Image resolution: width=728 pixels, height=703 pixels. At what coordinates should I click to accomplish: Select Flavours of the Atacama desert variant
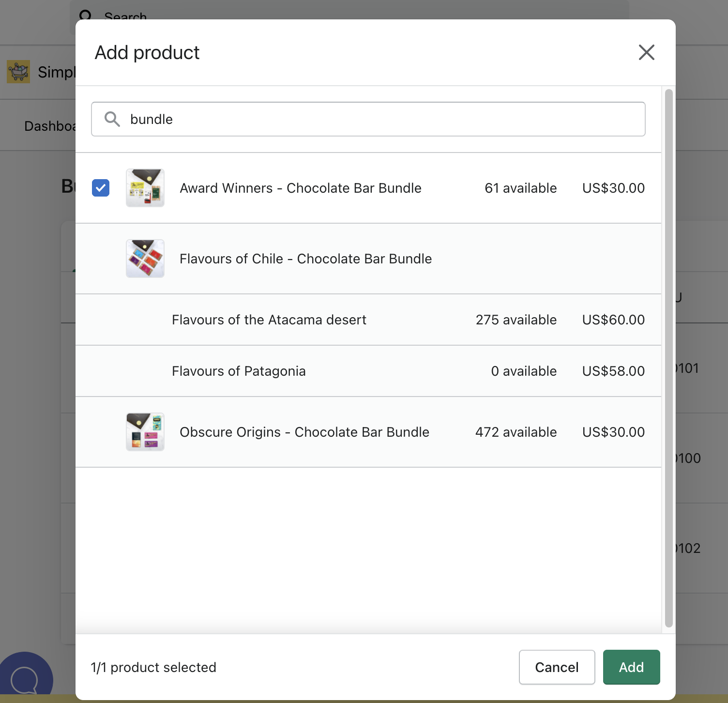click(x=269, y=320)
